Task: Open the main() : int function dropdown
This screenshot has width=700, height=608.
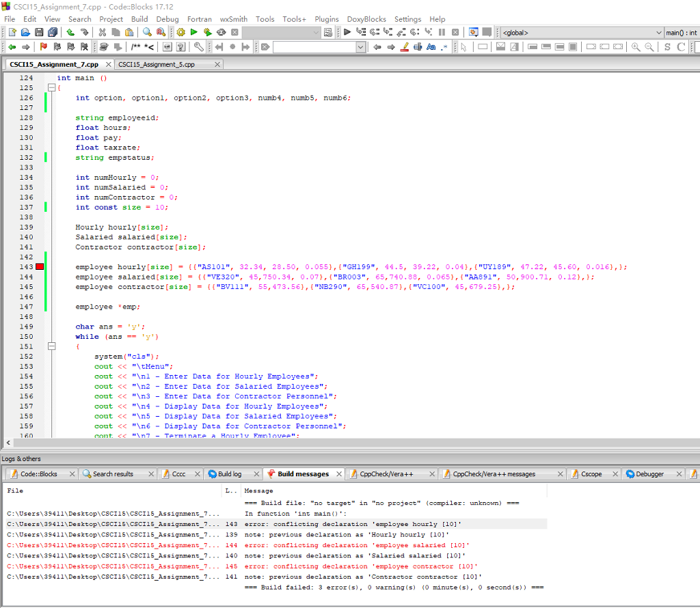Action: 682,32
